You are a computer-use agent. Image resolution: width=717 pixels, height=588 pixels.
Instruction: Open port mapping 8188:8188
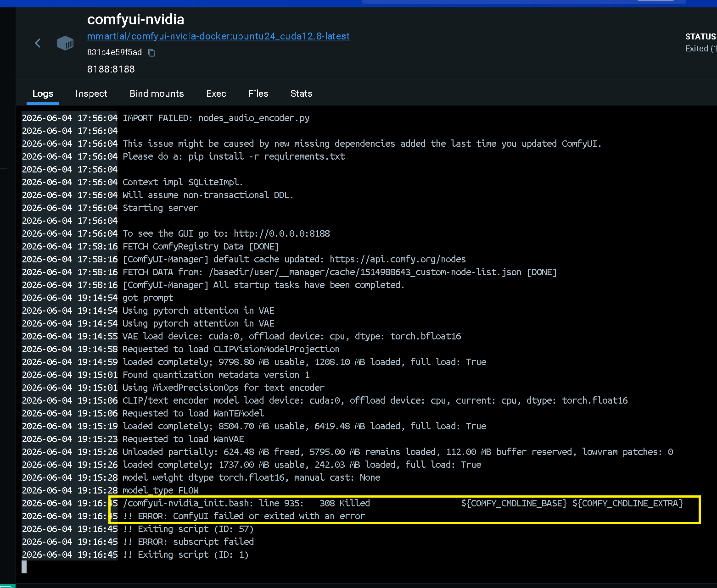tap(111, 69)
